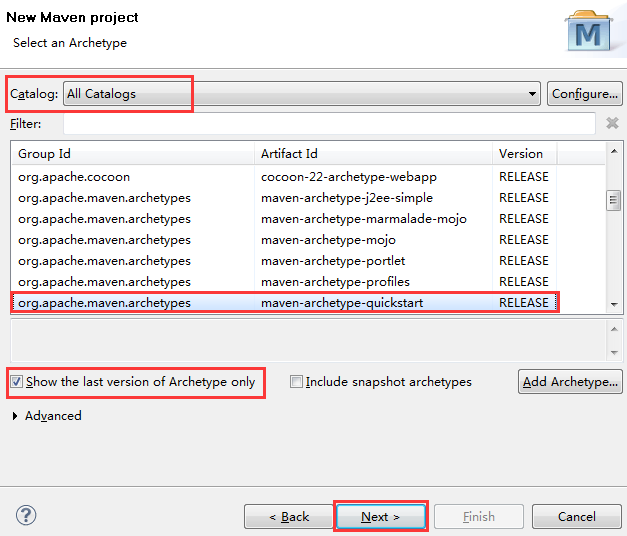This screenshot has width=627, height=536.
Task: Click RELEASE version of maven-archetype-portlet
Action: click(x=524, y=261)
